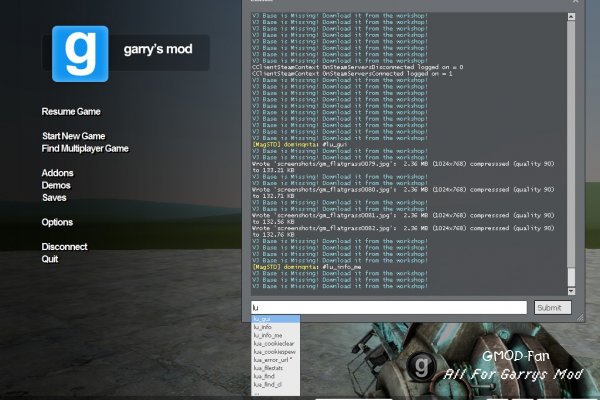600x400 pixels.
Task: Click console line 'OnSteamServersConnected logged on = 1'
Action: tap(352, 73)
